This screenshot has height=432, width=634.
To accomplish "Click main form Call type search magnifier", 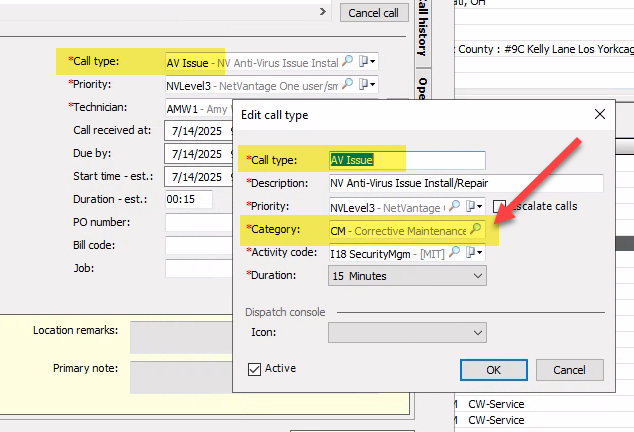I will [x=348, y=62].
